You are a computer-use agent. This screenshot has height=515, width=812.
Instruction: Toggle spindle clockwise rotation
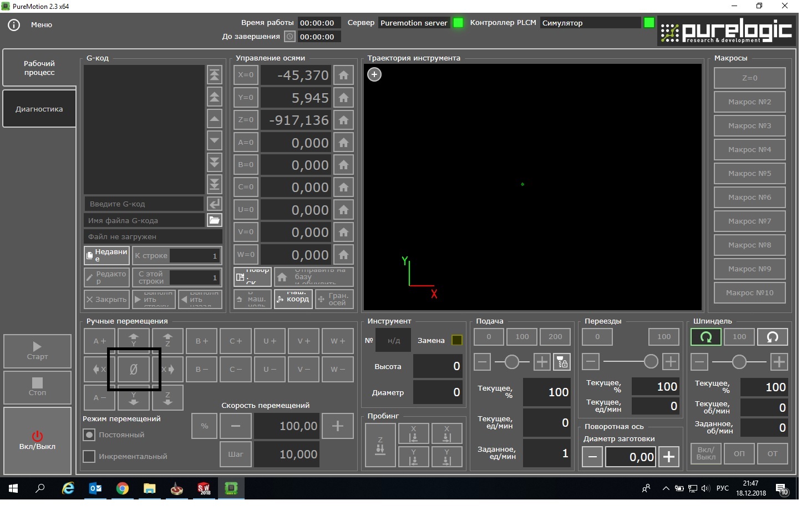point(706,337)
